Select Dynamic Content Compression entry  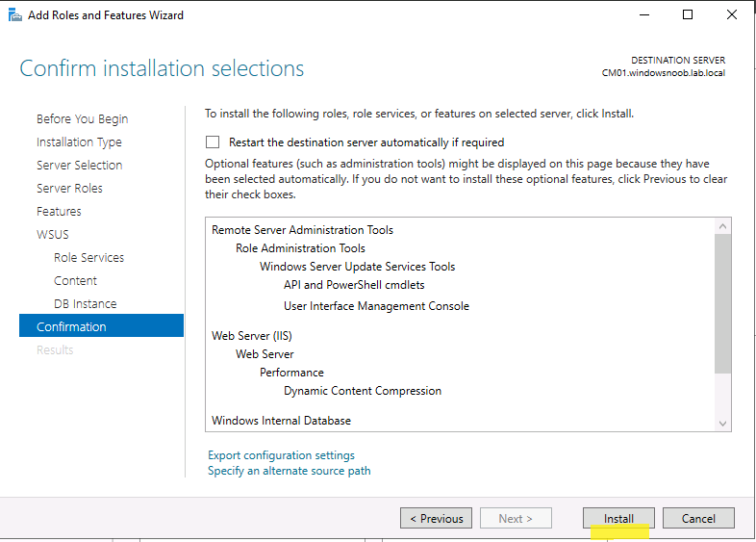[x=363, y=391]
